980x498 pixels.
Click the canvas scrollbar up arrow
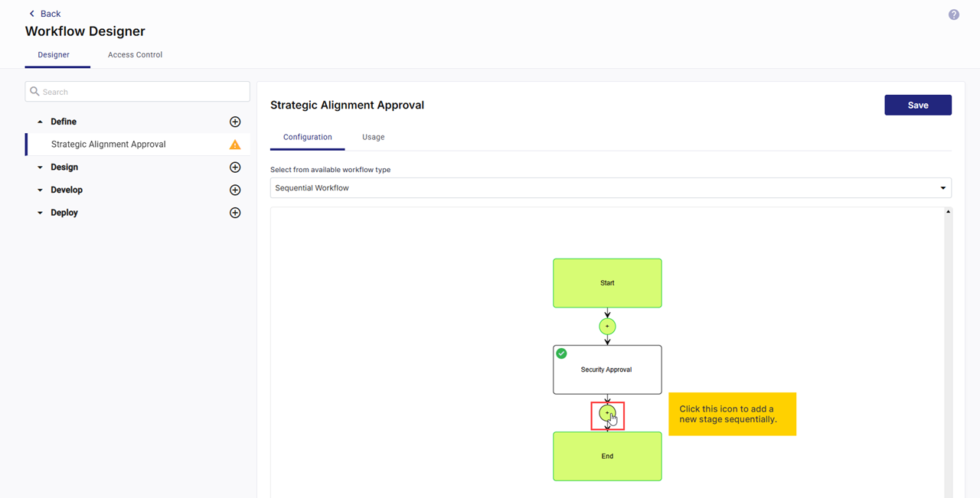click(948, 212)
